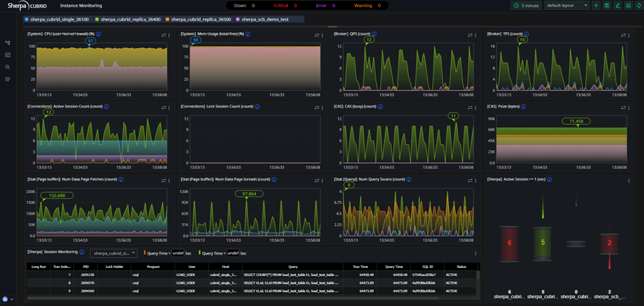644x306 pixels.
Task: Open the Session Monitoring instance dropdown
Action: (114, 253)
